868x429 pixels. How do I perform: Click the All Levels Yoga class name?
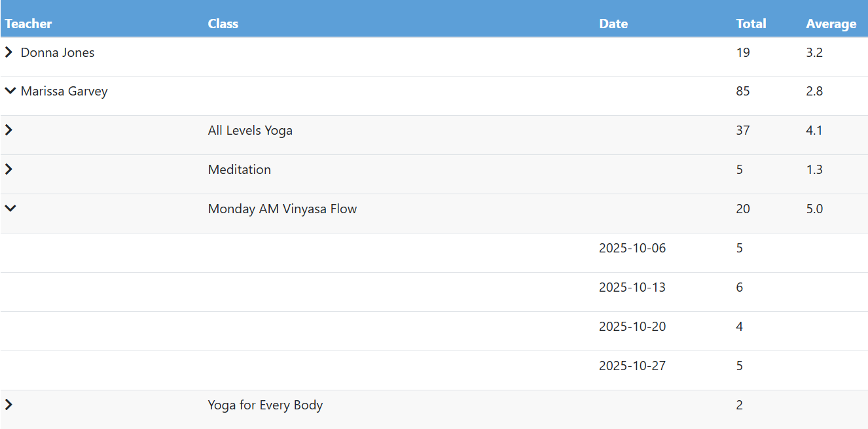click(x=250, y=130)
